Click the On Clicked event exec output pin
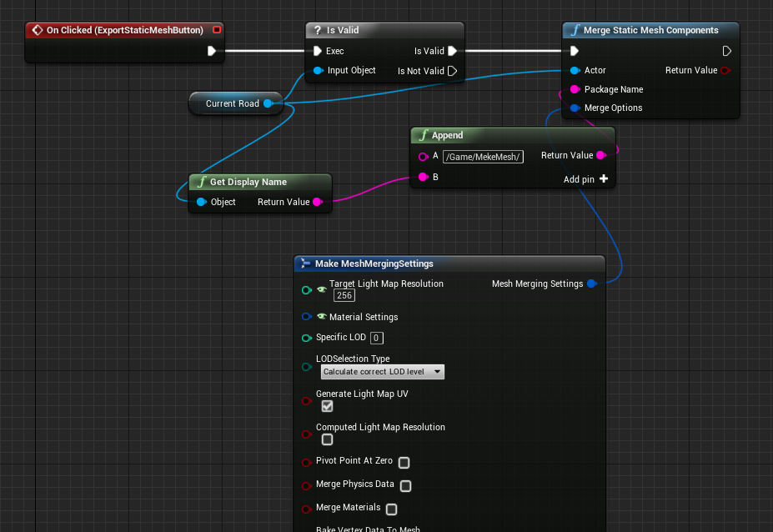 click(212, 51)
